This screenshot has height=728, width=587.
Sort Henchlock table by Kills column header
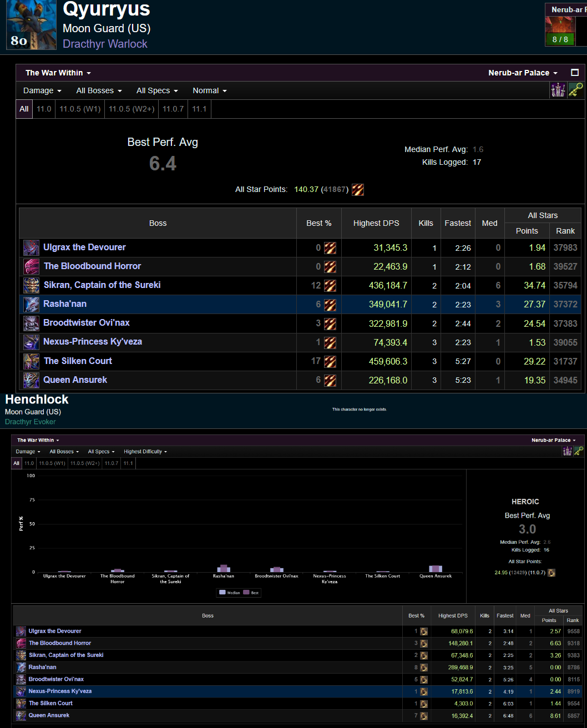484,615
